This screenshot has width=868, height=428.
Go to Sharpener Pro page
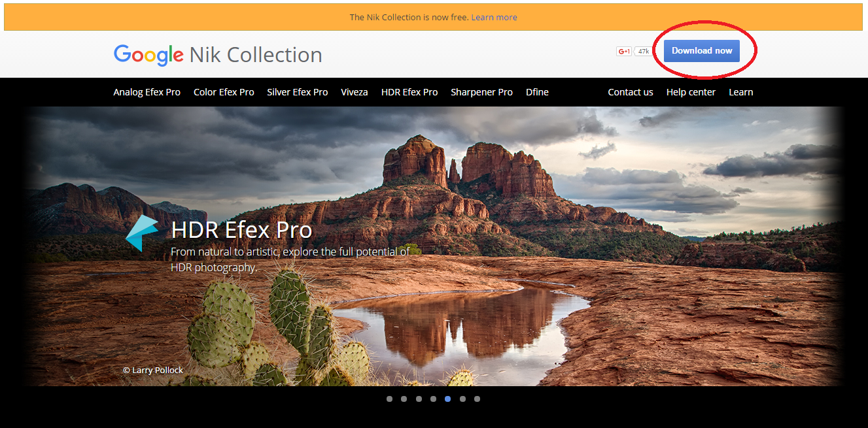click(481, 92)
